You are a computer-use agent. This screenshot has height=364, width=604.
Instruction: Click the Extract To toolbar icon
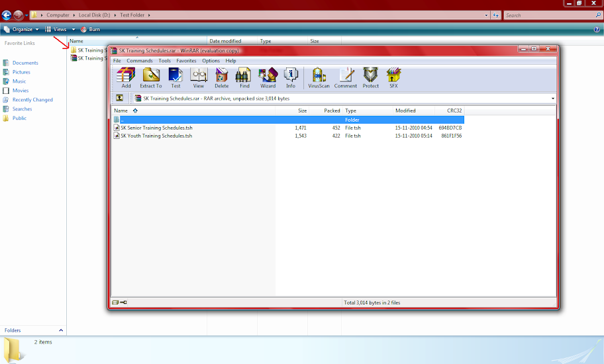(x=151, y=77)
